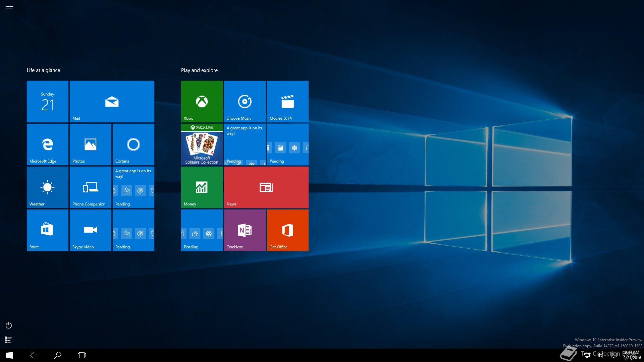The image size is (644, 362).
Task: Launch Microsoft Edge tile
Action: click(47, 144)
